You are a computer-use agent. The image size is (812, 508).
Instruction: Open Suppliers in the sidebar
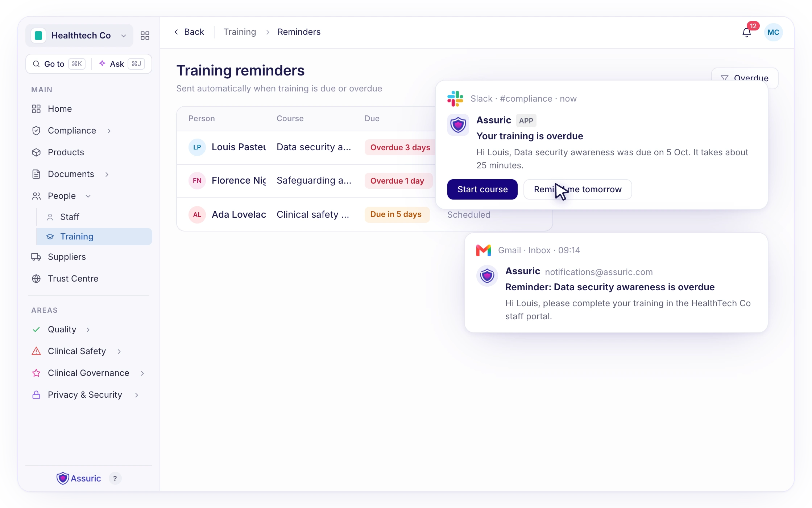[89, 257]
